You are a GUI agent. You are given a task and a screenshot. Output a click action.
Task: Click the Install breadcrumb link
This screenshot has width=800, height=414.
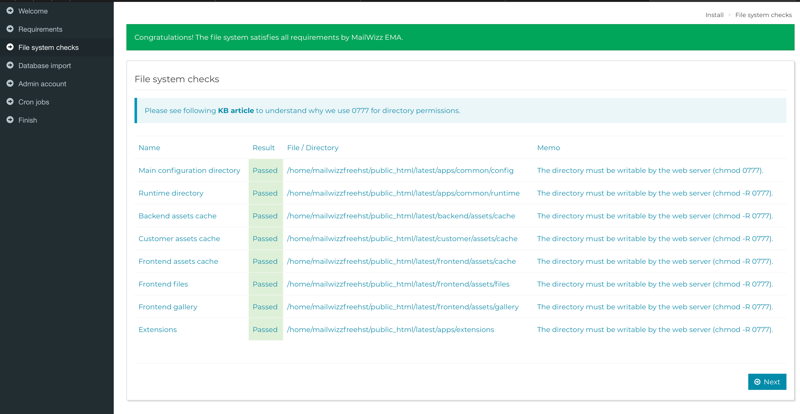coord(714,15)
